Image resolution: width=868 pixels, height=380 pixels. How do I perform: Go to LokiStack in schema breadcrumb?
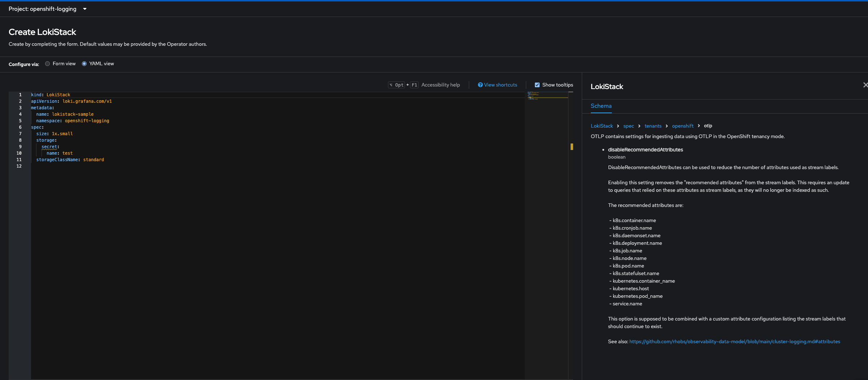pos(602,126)
